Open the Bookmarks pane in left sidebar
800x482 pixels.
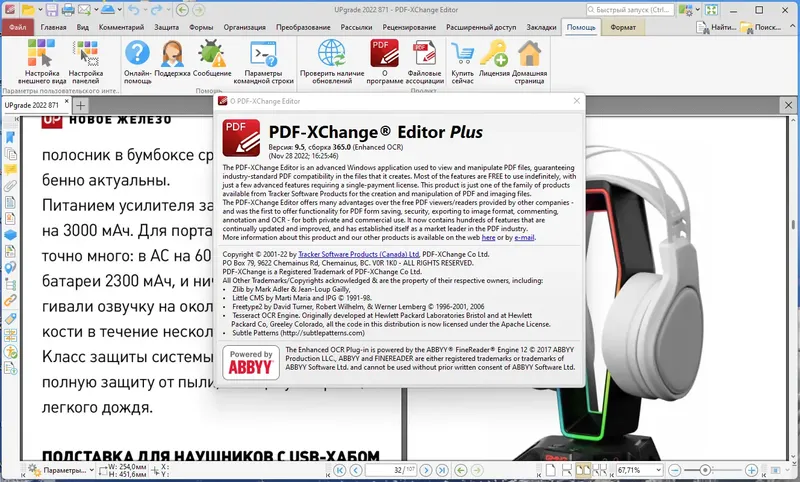click(x=10, y=137)
